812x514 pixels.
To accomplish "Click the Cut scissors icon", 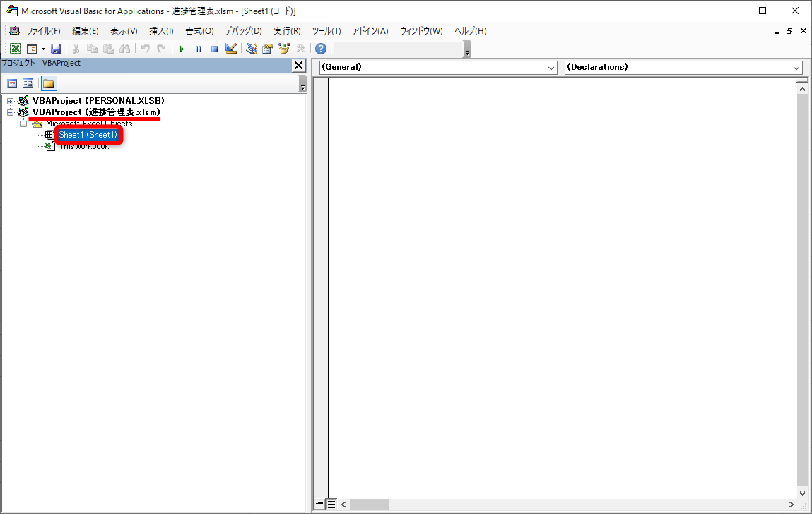I will point(76,49).
